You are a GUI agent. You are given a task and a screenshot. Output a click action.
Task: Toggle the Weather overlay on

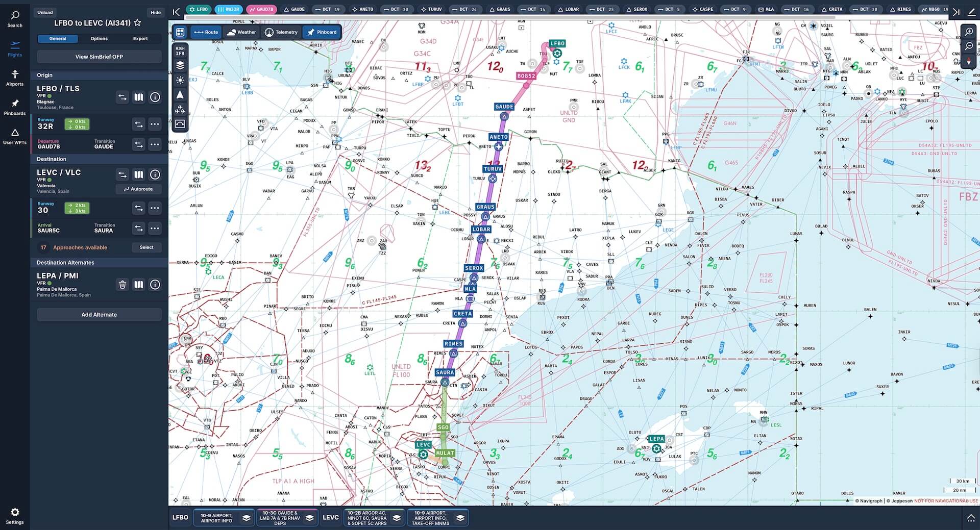coord(241,32)
